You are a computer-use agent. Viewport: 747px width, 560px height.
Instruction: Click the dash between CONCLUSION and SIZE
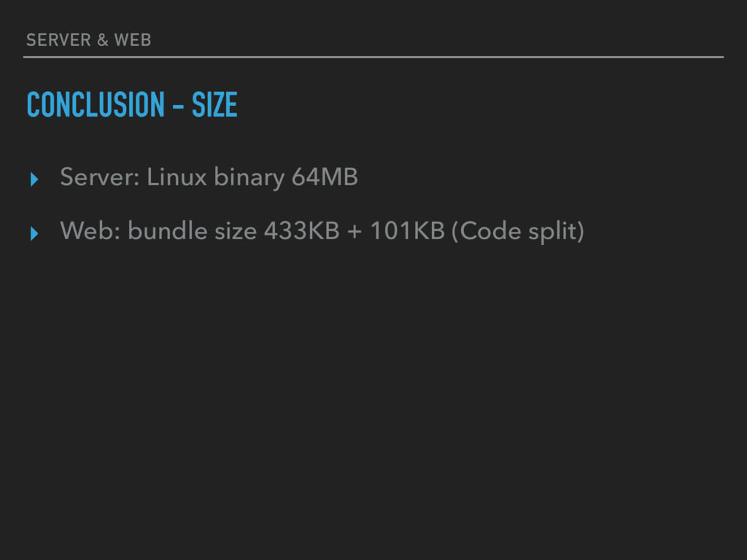(x=178, y=106)
